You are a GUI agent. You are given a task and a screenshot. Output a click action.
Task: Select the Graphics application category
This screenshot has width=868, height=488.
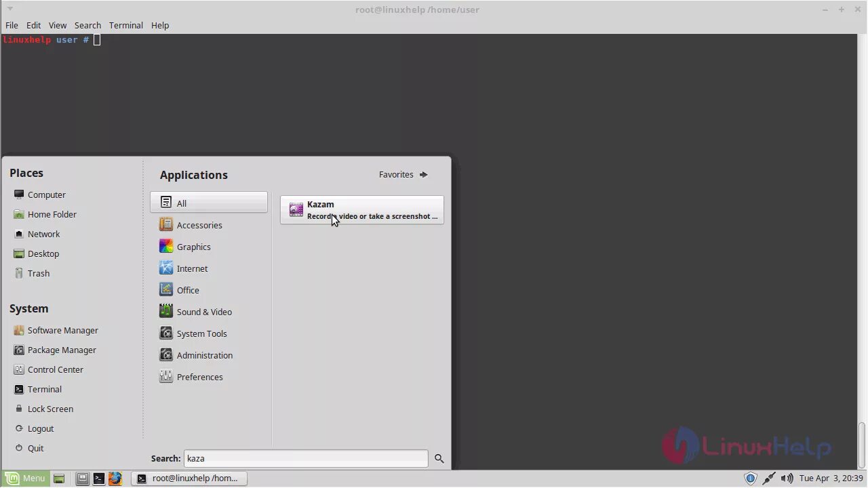tap(193, 247)
